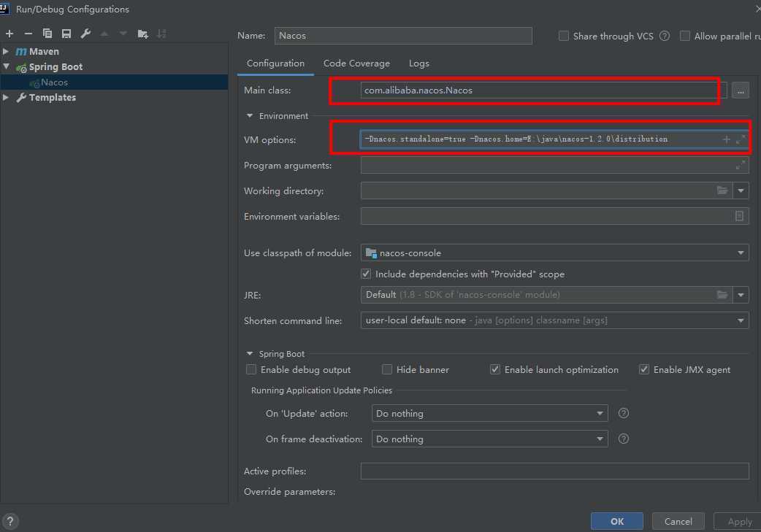Browse main class with ellipsis button
Image resolution: width=761 pixels, height=532 pixels.
[x=740, y=90]
